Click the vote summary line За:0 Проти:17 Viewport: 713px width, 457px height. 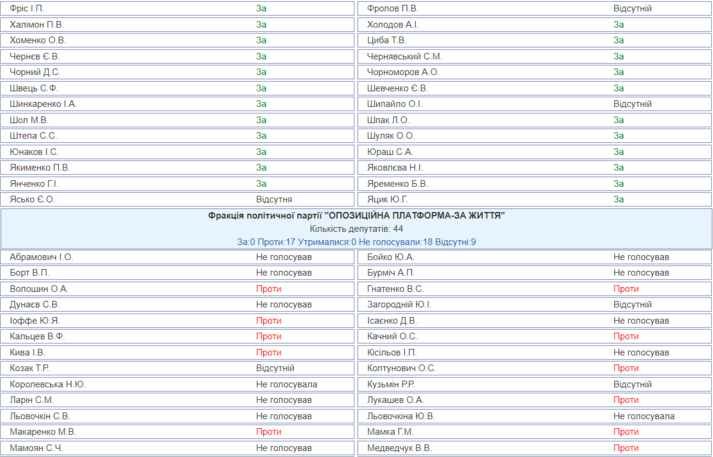(x=357, y=241)
